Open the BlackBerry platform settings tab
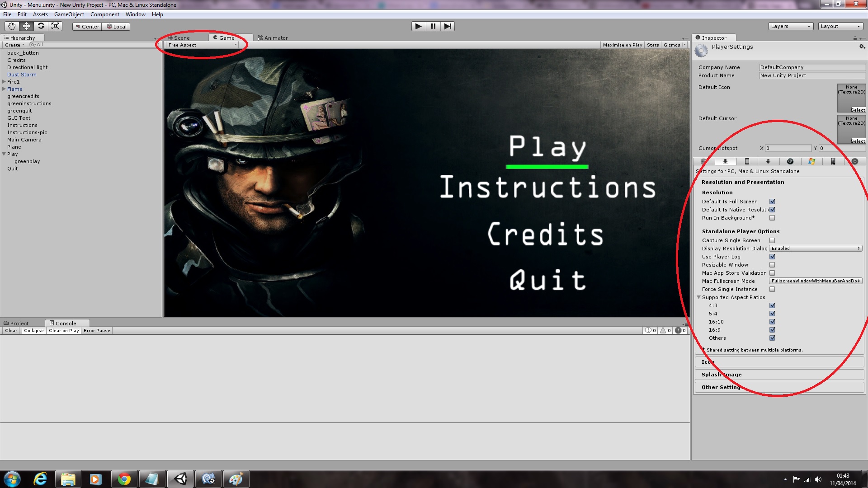The image size is (868, 488). pos(790,161)
